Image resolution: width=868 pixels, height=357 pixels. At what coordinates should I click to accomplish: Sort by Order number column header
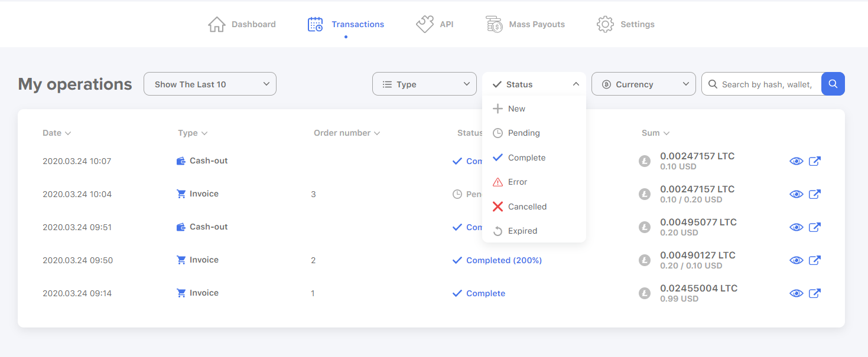tap(347, 133)
